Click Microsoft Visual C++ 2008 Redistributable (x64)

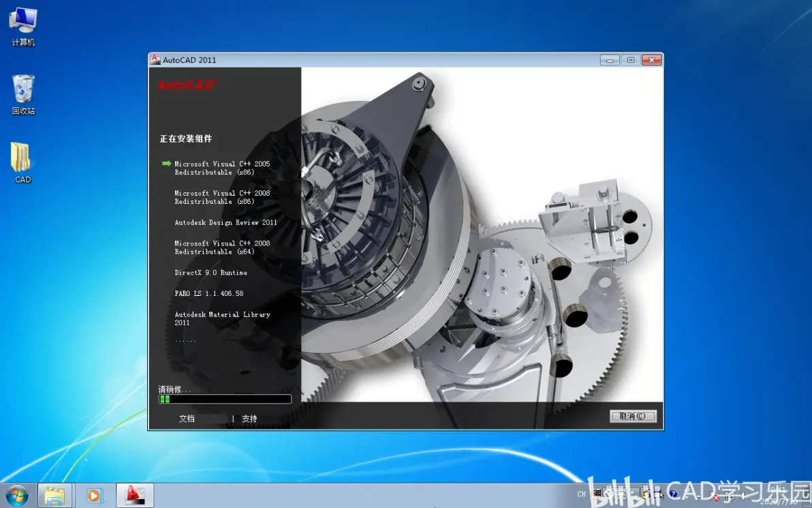coord(222,248)
